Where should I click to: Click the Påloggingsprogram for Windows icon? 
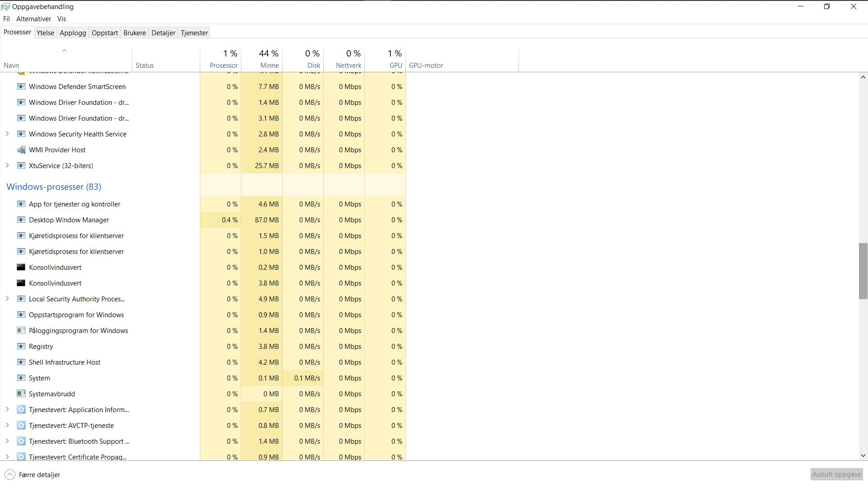[x=21, y=330]
